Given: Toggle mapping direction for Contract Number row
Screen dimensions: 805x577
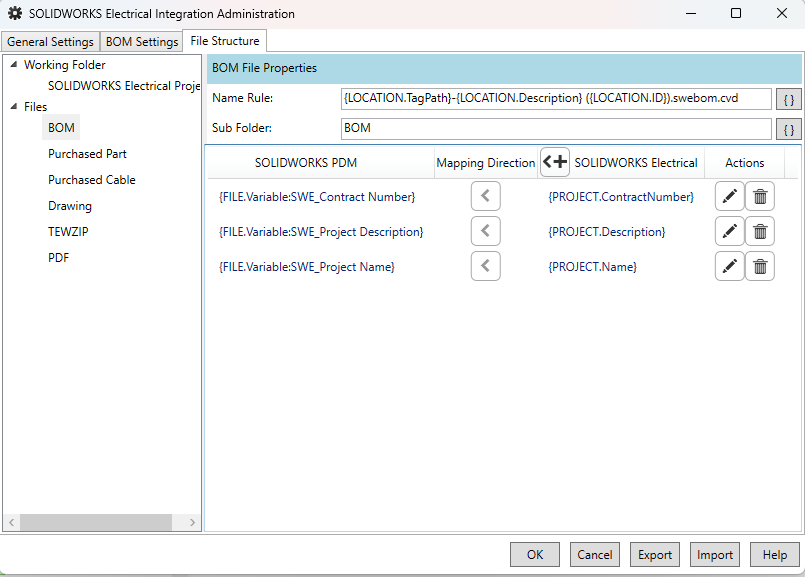Looking at the screenshot, I should click(486, 196).
